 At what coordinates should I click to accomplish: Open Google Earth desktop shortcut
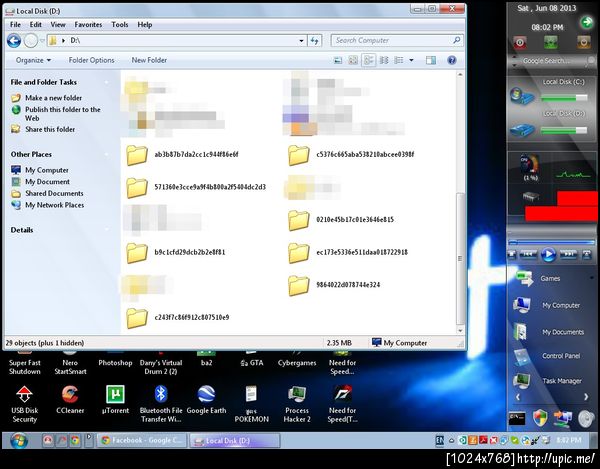(206, 400)
